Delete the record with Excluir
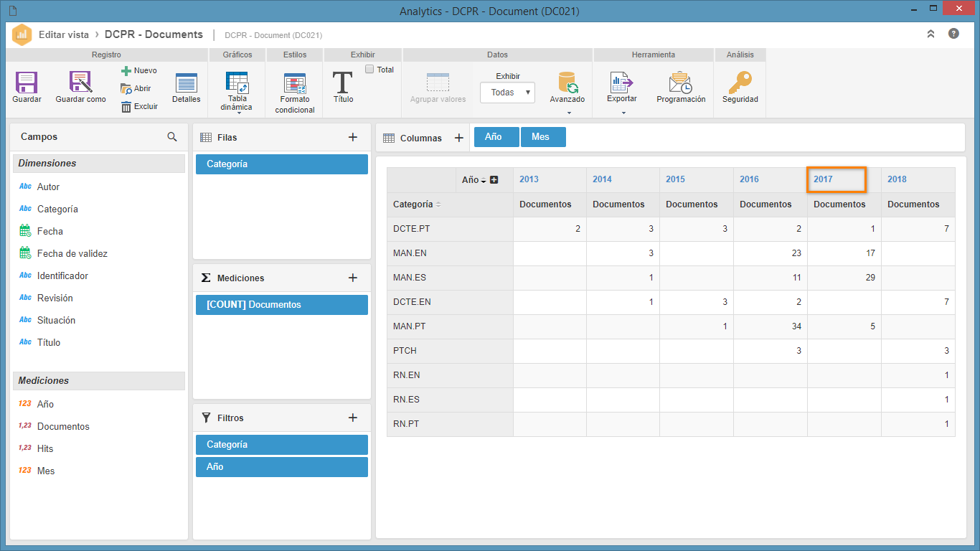Viewport: 980px width, 551px height. pos(139,107)
